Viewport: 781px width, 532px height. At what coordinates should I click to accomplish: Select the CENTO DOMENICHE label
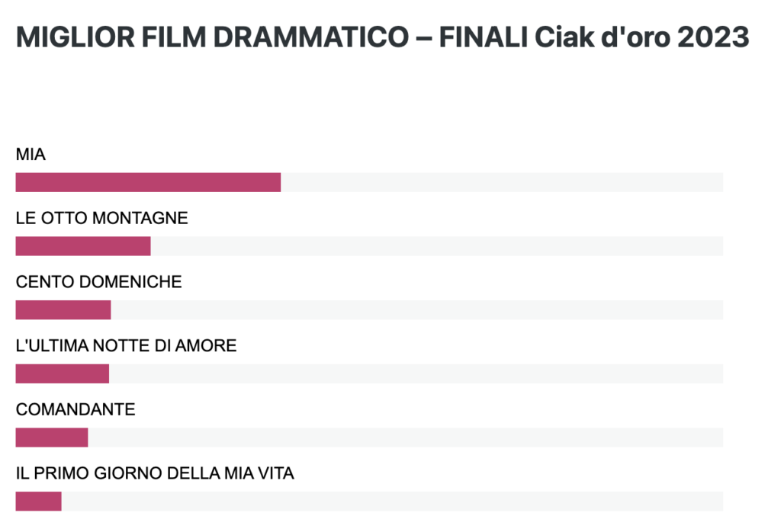[99, 282]
